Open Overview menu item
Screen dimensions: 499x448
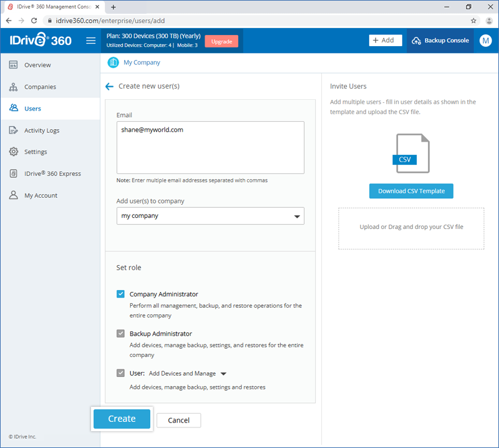pyautogui.click(x=50, y=65)
